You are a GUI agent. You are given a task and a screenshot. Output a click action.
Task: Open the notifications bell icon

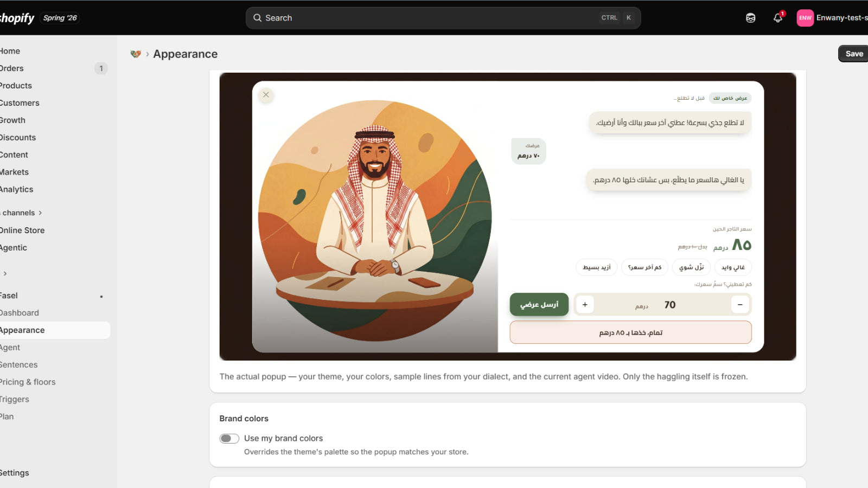point(777,18)
